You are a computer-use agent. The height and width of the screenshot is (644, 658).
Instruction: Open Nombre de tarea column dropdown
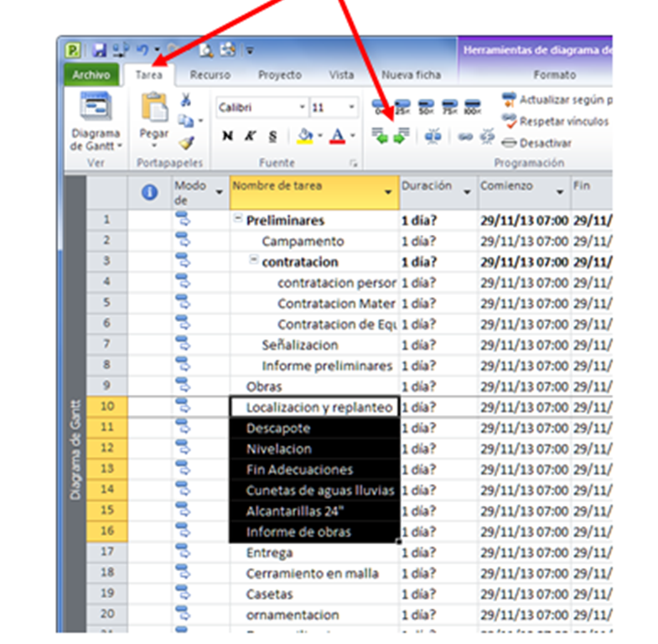pyautogui.click(x=388, y=192)
